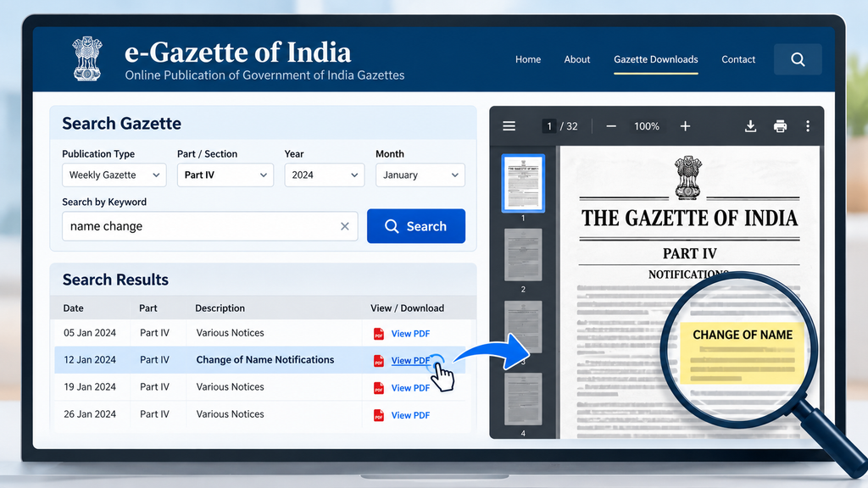Open the Contact nav item

(x=738, y=59)
